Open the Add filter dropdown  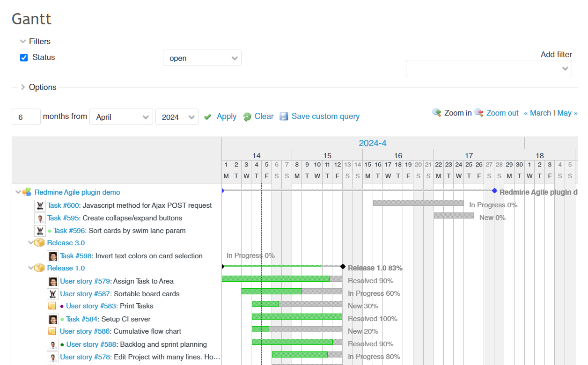coord(488,68)
